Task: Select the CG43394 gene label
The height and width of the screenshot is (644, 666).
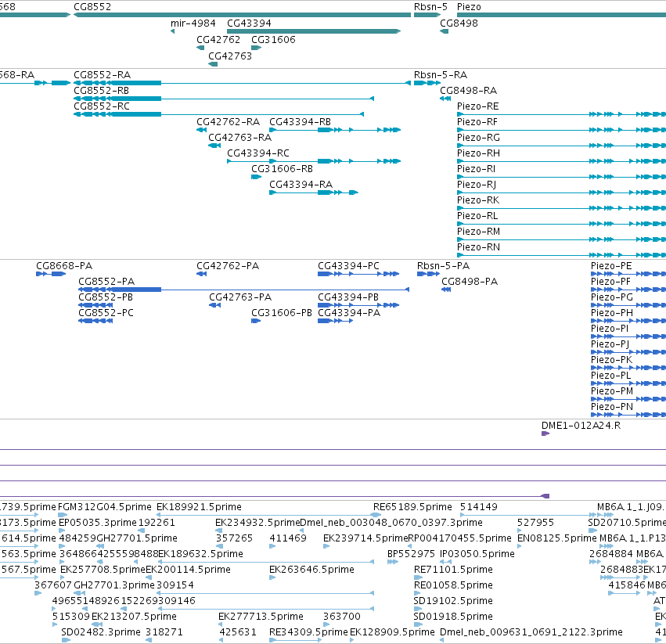Action: [249, 23]
